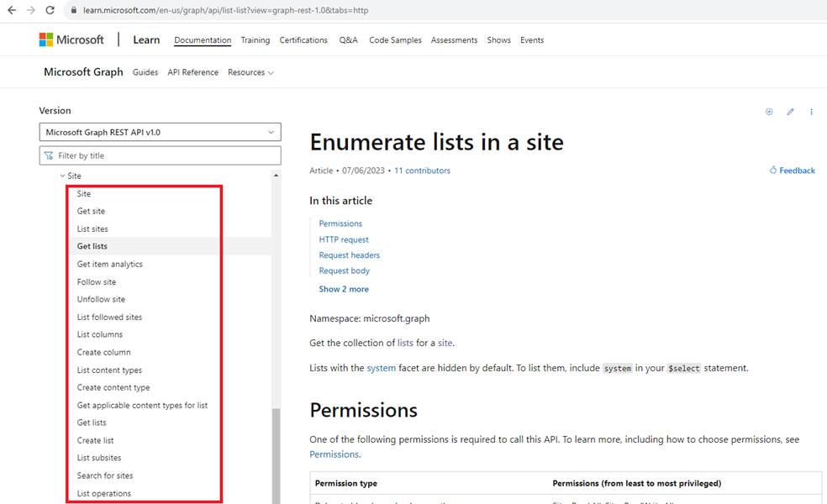Jump to the HTTP request section
Screen dimensions: 827x504
pyautogui.click(x=344, y=239)
